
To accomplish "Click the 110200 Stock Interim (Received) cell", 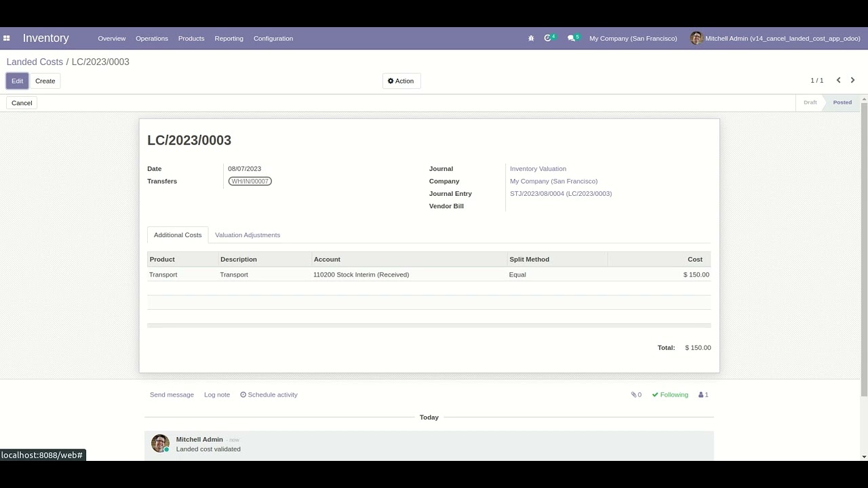I will (x=409, y=274).
